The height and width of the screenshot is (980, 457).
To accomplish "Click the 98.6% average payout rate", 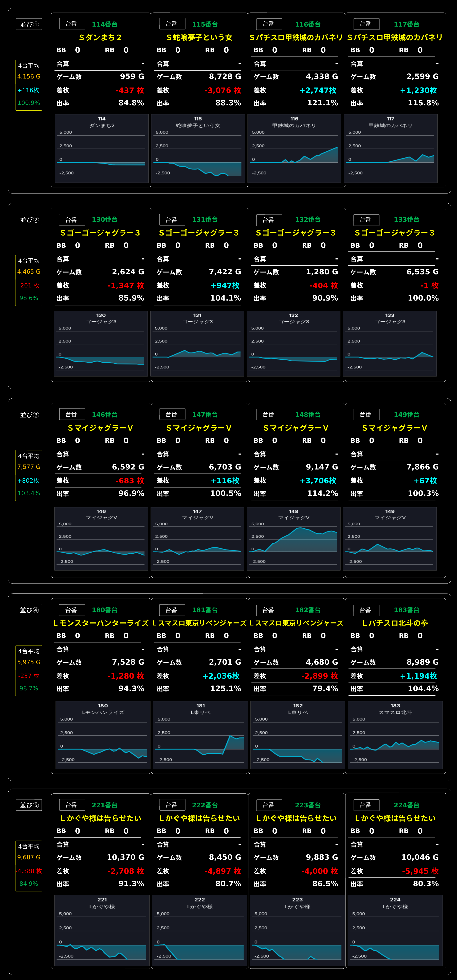I will 29,298.
